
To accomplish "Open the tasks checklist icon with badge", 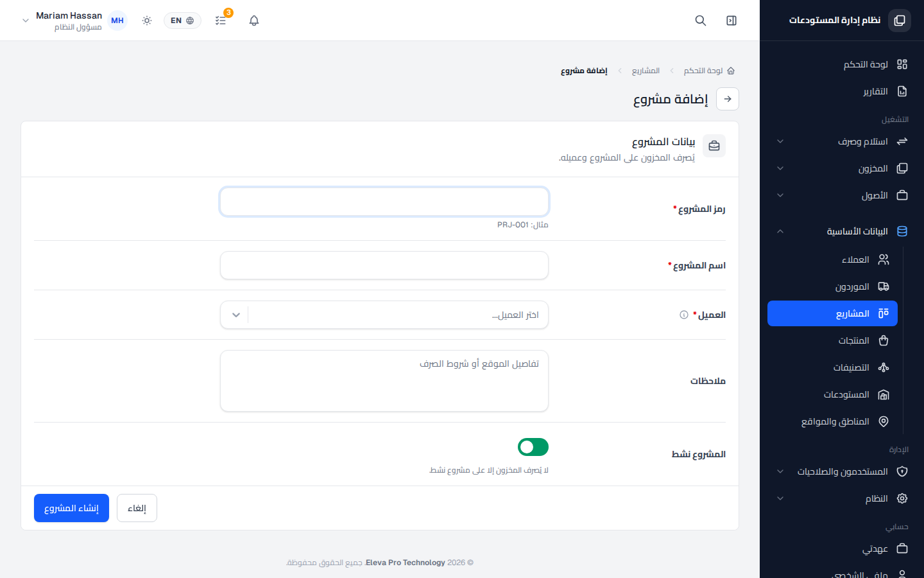I will pos(221,21).
